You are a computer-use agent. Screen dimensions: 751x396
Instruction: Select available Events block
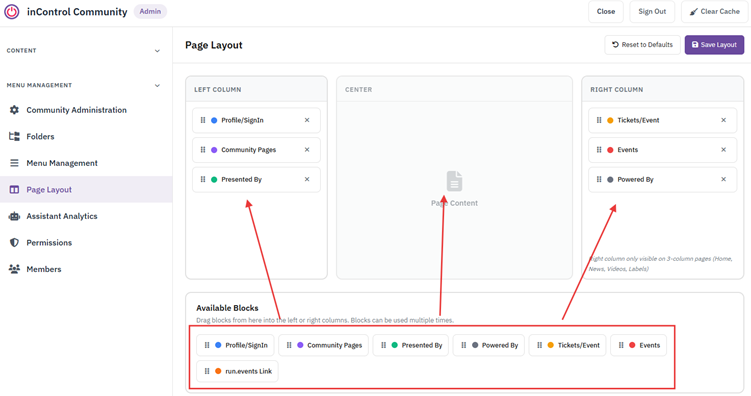point(638,345)
